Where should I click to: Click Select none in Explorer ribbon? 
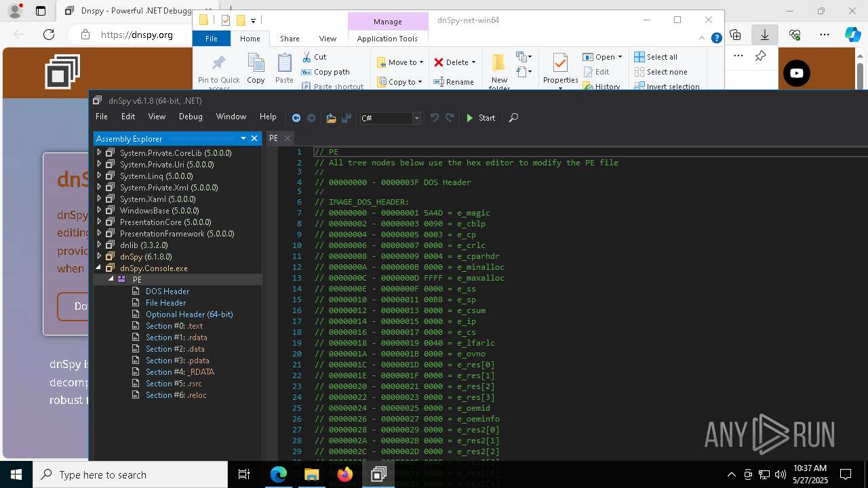660,72
